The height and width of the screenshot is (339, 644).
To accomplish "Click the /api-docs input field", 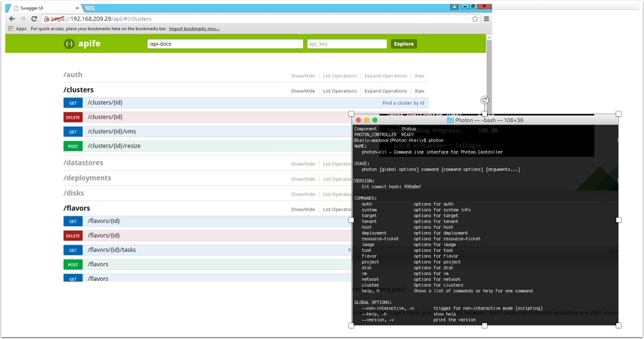I will [225, 44].
